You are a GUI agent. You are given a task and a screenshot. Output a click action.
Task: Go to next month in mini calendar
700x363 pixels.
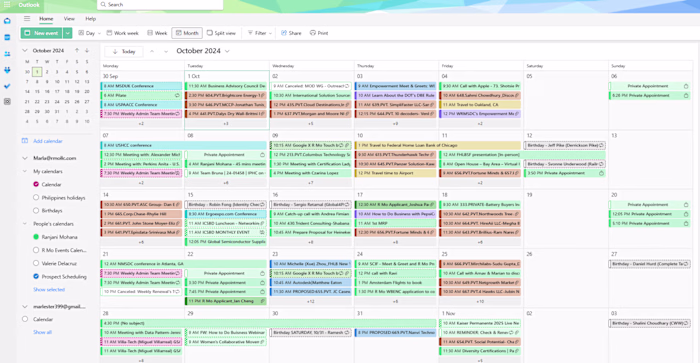87,50
